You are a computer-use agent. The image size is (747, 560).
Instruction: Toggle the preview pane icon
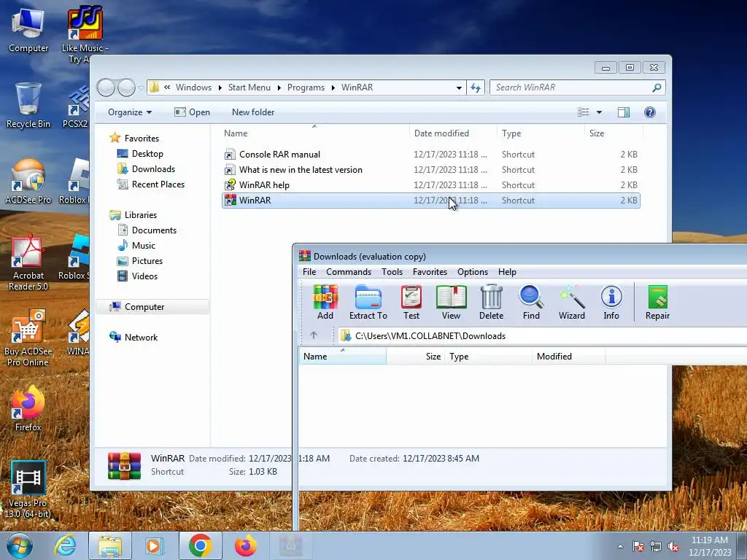[x=623, y=112]
